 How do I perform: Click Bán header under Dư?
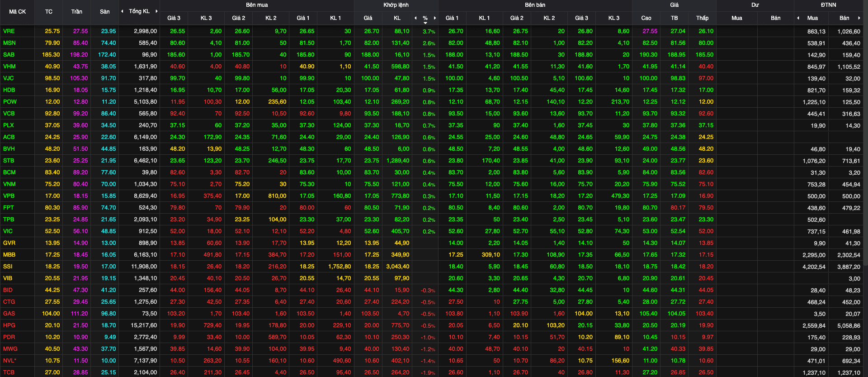(776, 18)
